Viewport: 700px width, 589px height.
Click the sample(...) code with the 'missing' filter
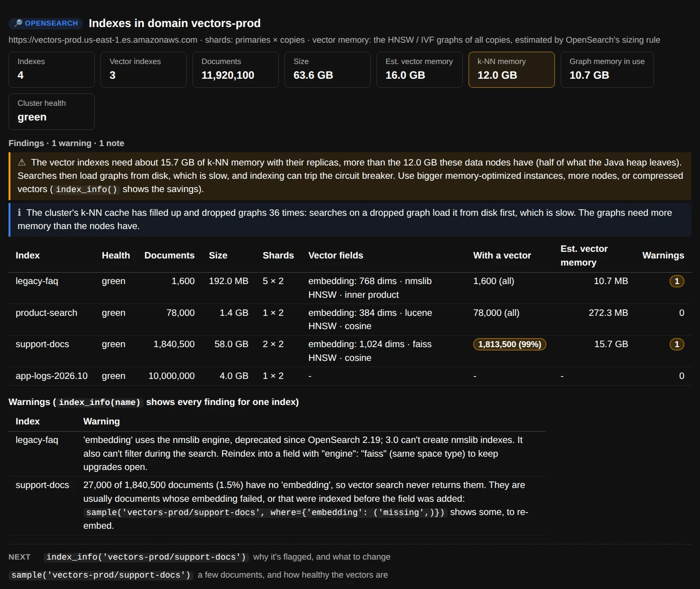(x=265, y=512)
